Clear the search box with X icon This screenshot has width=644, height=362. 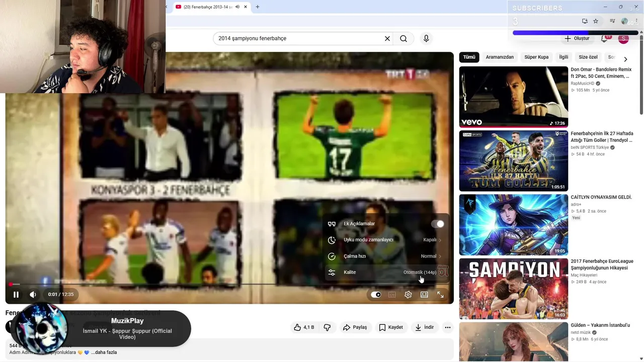tap(387, 38)
